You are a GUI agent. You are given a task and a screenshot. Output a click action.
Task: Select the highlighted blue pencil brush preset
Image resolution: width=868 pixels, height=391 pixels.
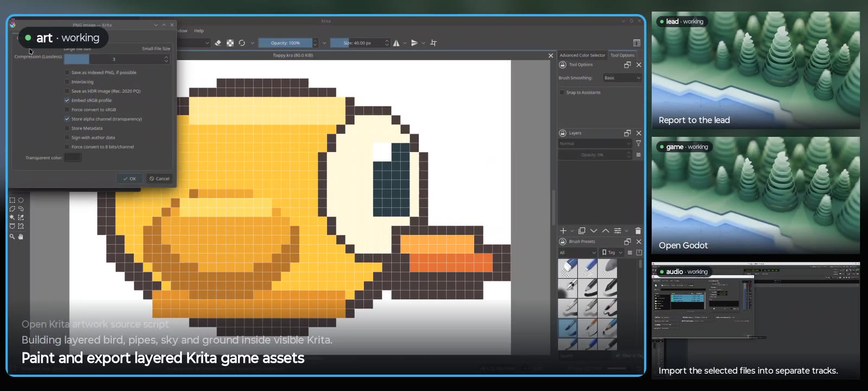click(567, 327)
